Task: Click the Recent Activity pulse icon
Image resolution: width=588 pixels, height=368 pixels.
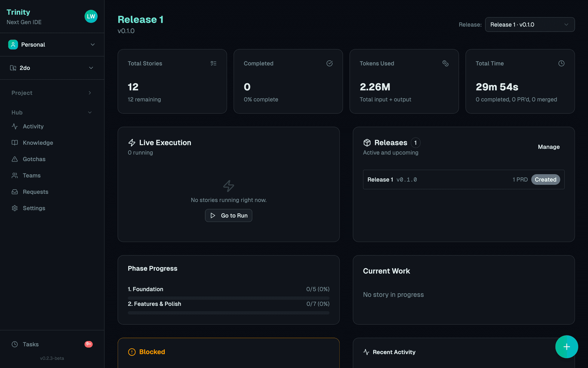Action: coord(366,352)
